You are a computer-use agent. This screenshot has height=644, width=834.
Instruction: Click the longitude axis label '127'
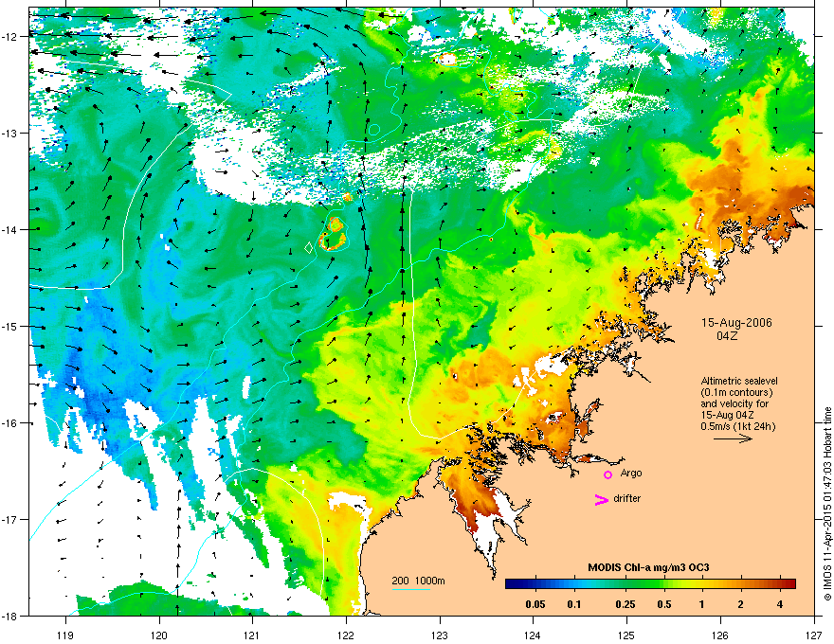[814, 635]
